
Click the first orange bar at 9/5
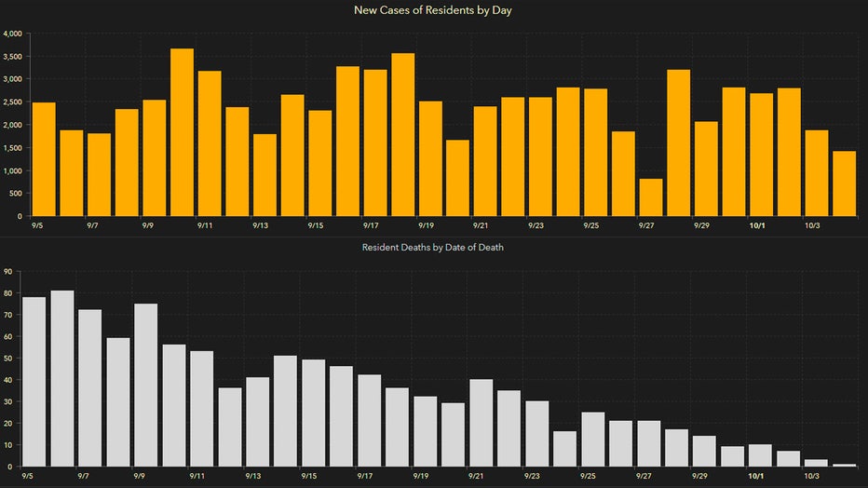pos(44,159)
